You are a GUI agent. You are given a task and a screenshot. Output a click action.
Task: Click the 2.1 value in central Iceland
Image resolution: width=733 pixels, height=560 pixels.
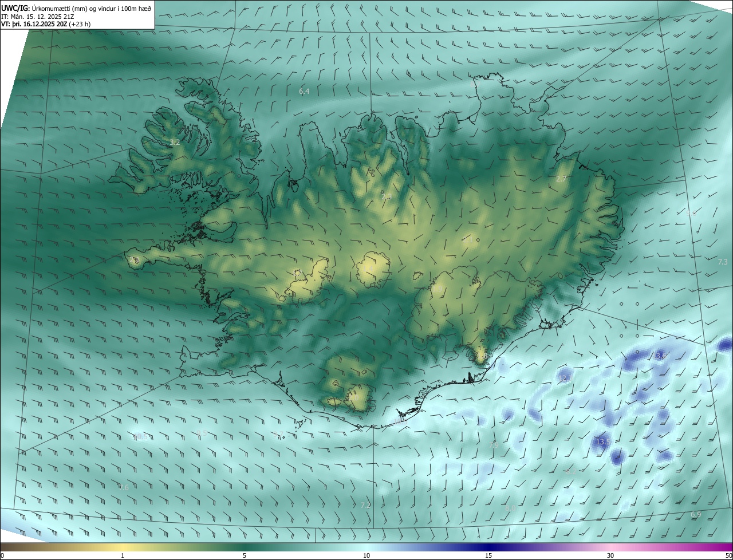pos(468,240)
